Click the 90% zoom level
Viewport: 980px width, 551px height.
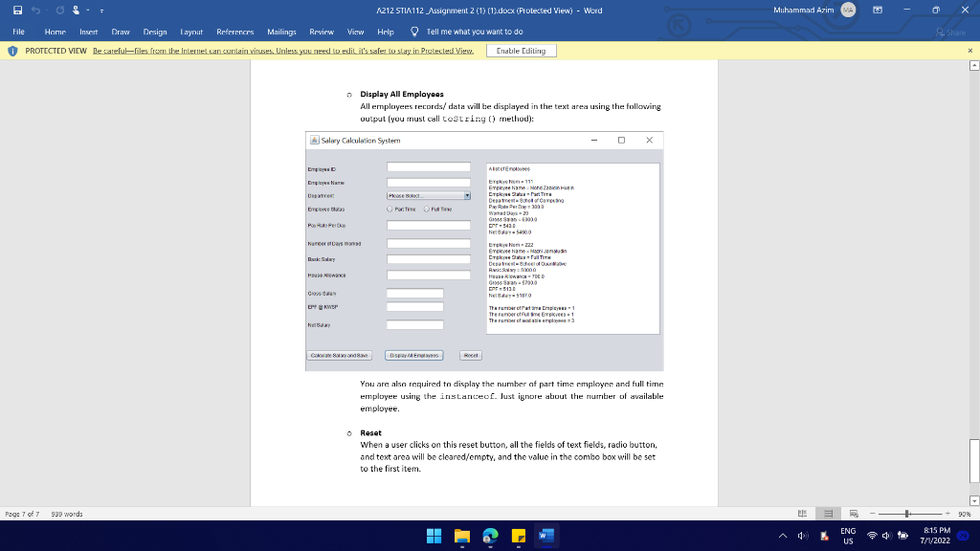965,514
